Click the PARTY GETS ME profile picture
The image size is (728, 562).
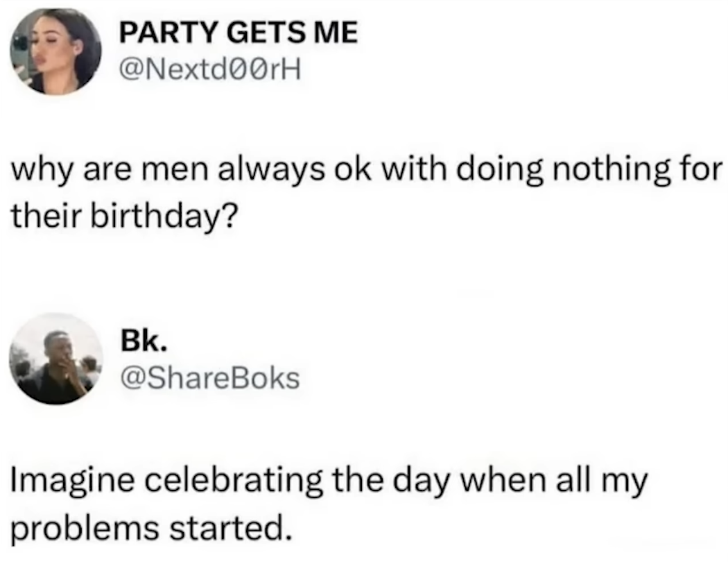click(x=55, y=51)
